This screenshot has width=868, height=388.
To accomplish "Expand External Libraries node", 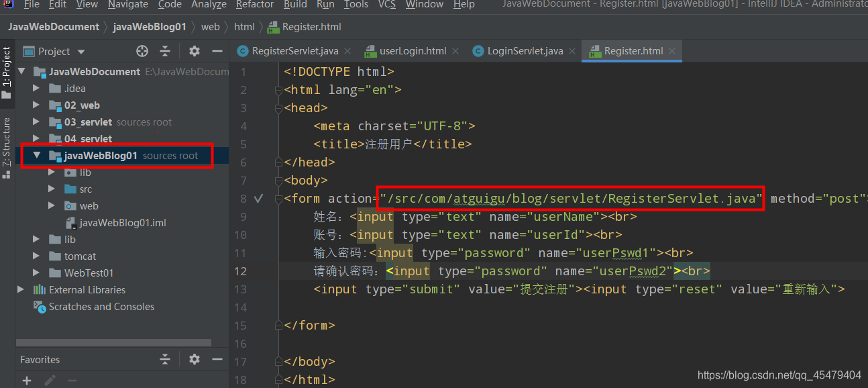I will point(21,289).
